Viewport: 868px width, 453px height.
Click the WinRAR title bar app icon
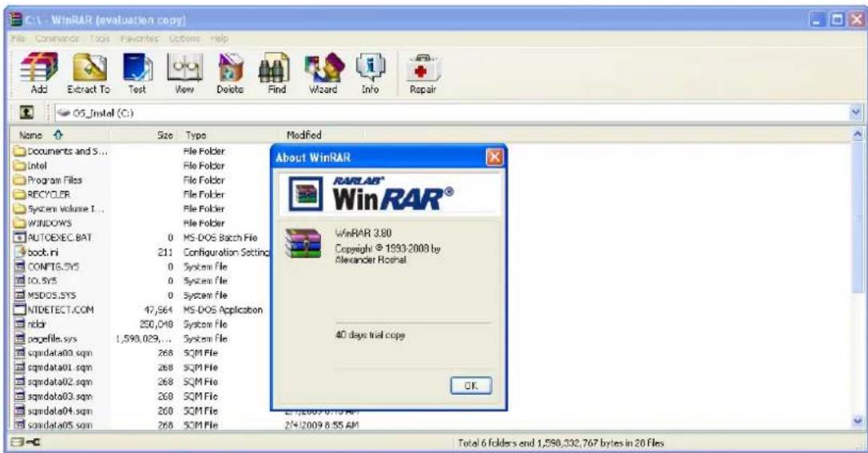pos(16,20)
